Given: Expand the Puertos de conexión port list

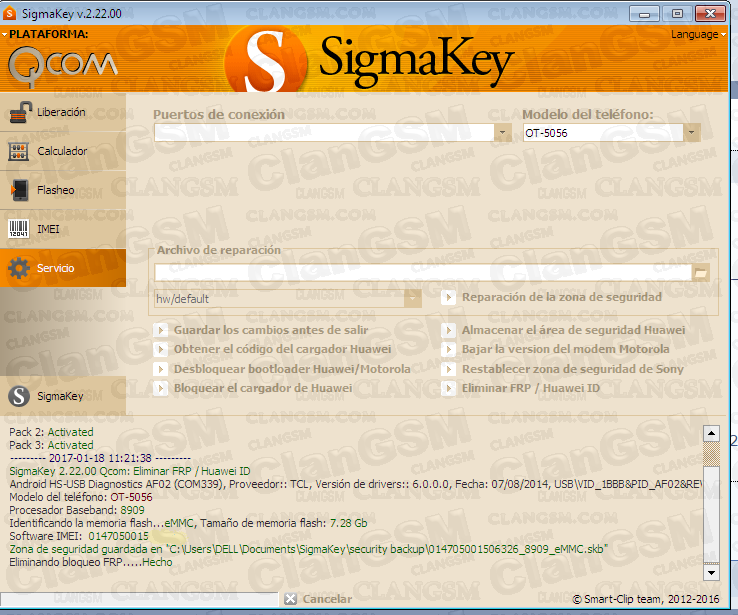Looking at the screenshot, I should (x=503, y=133).
